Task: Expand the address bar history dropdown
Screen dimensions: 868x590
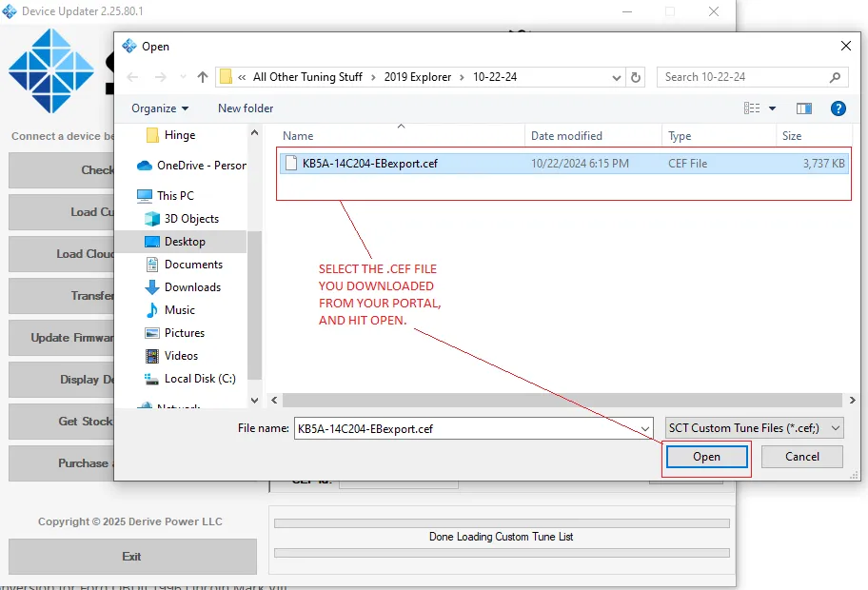Action: click(616, 77)
